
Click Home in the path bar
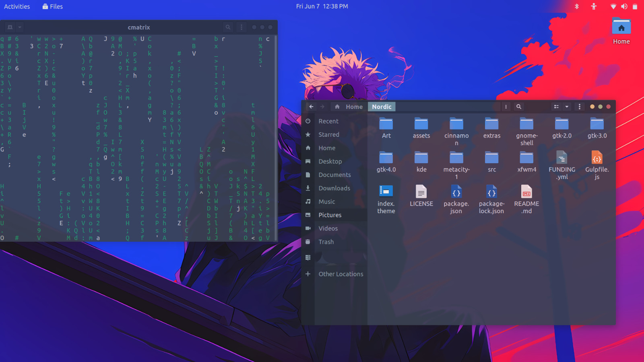[x=349, y=107]
